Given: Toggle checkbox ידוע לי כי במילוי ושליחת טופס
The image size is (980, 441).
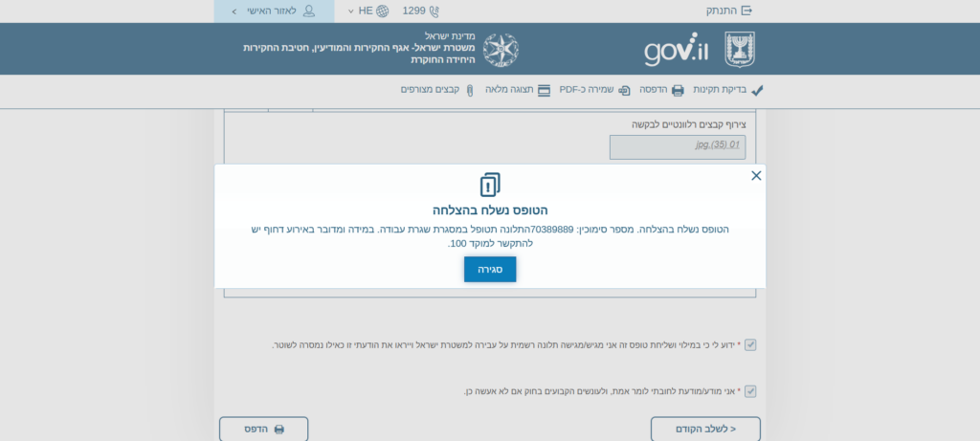Looking at the screenshot, I should [x=750, y=344].
